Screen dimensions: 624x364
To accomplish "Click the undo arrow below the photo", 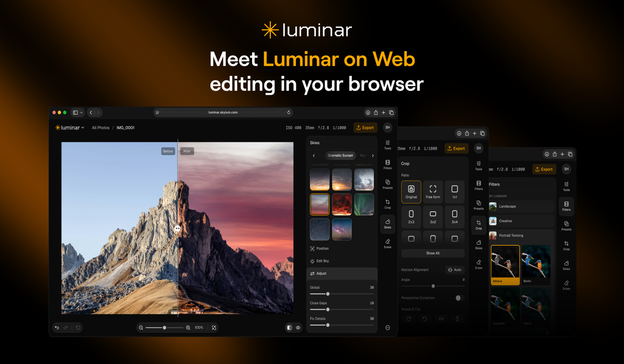I will tap(57, 328).
